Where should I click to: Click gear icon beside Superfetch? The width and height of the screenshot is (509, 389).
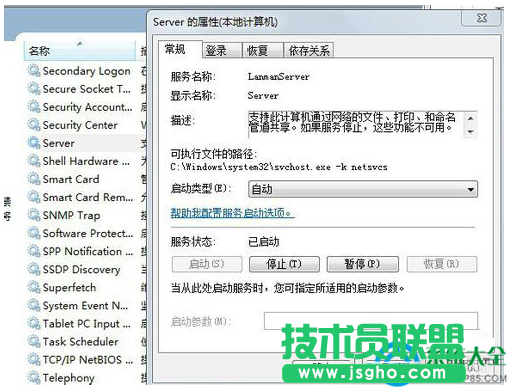click(x=34, y=287)
